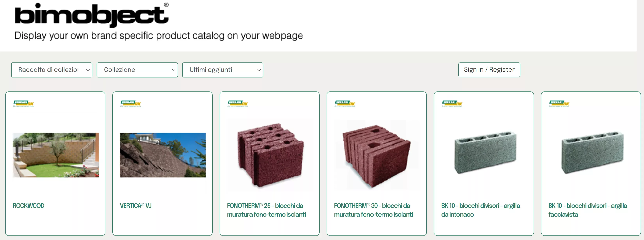Open the Raccolta di collezioni dropdown

52,70
